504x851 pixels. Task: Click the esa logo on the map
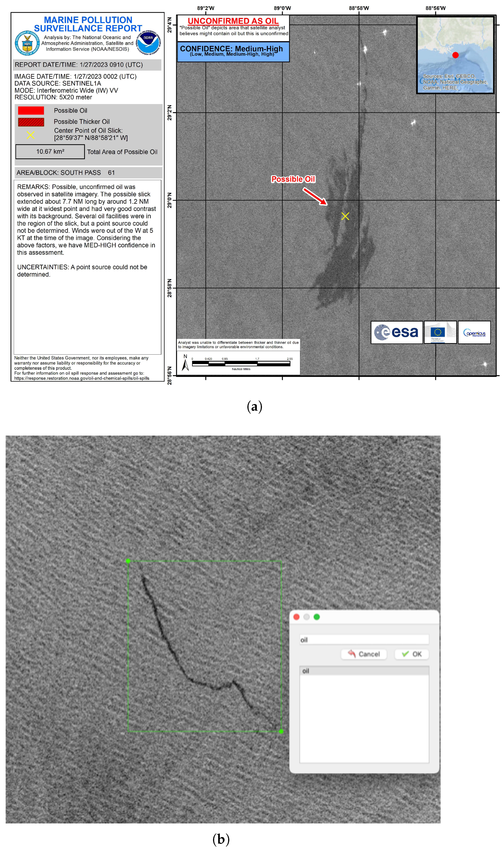click(396, 332)
